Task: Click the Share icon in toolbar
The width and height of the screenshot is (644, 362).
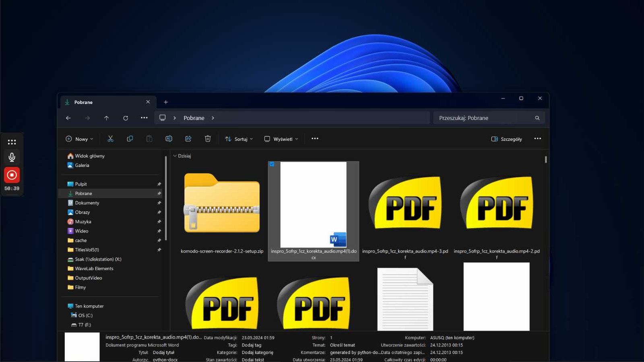Action: (188, 139)
